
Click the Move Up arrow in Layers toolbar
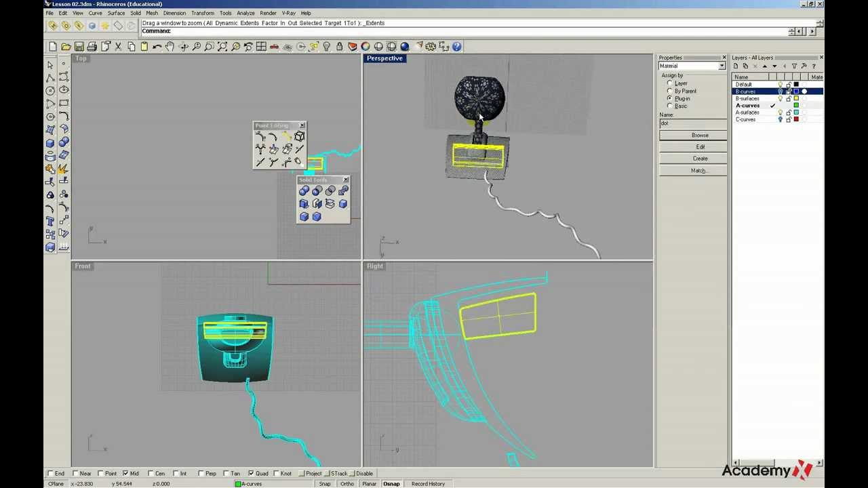(765, 66)
